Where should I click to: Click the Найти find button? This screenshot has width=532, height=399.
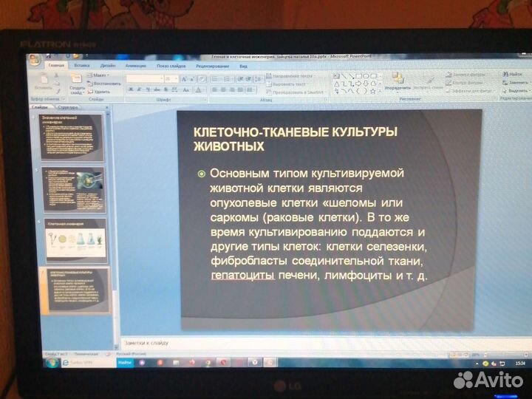click(x=513, y=74)
